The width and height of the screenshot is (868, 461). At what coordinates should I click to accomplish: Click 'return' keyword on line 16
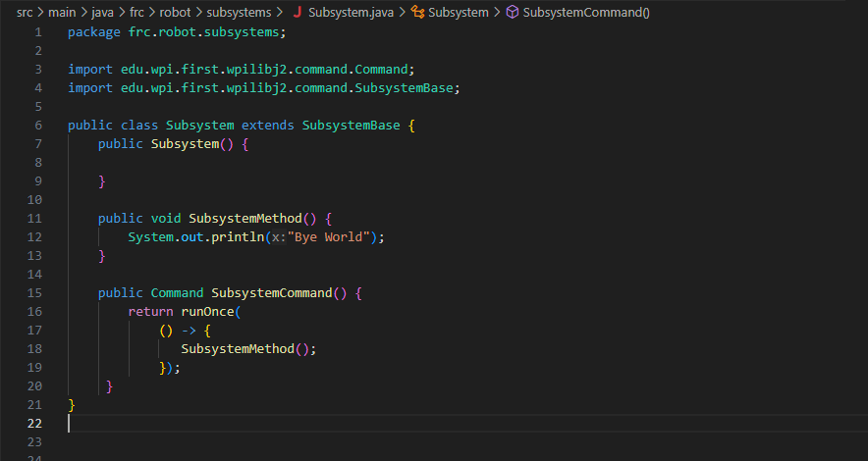click(150, 311)
